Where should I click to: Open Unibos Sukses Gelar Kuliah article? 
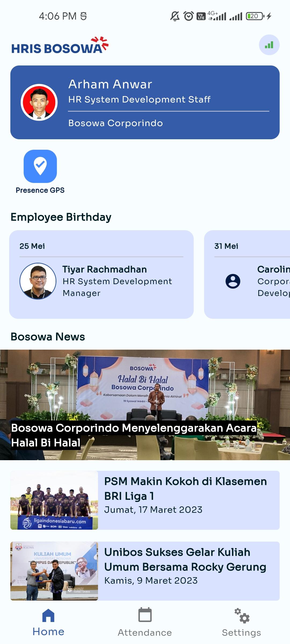(x=145, y=571)
